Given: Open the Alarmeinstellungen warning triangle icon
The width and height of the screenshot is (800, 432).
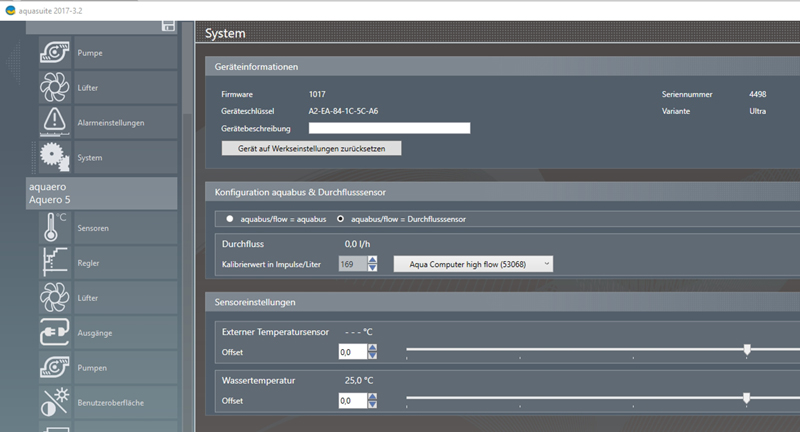Looking at the screenshot, I should 56,123.
